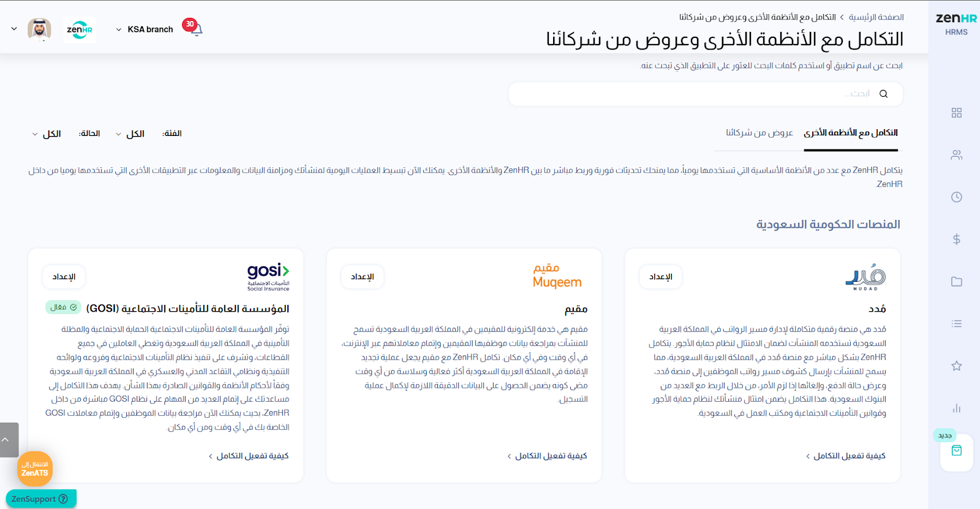Click the الإعداد button on GOSI card
The image size is (980, 509).
[x=64, y=277]
